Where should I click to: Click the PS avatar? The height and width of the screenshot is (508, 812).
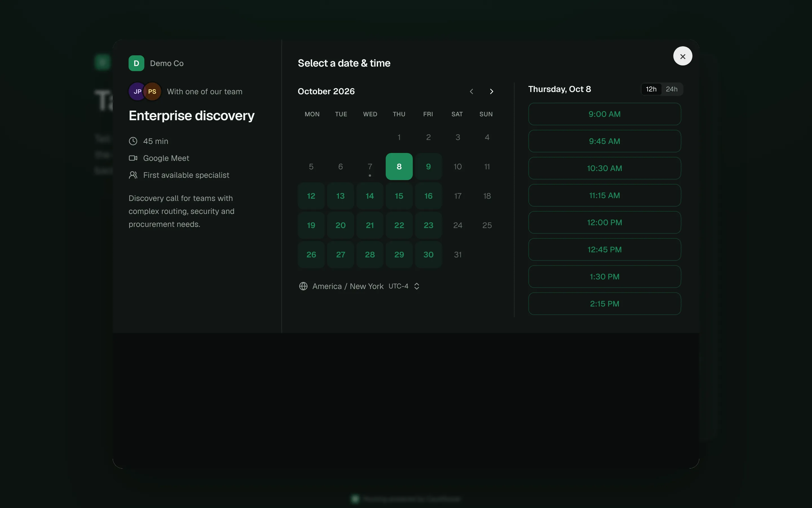(152, 91)
